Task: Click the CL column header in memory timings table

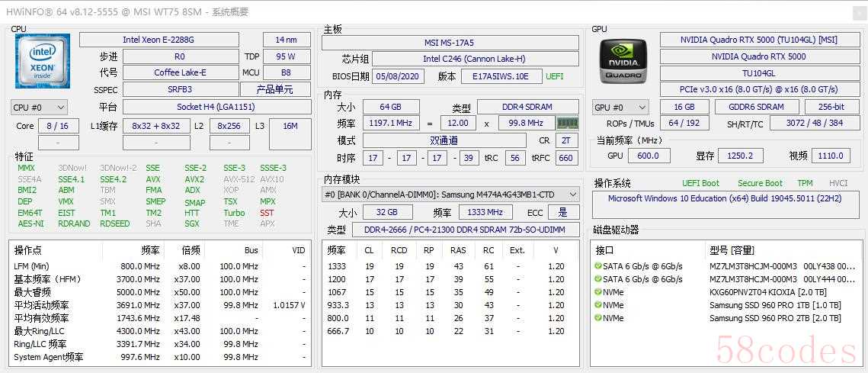Action: (369, 249)
